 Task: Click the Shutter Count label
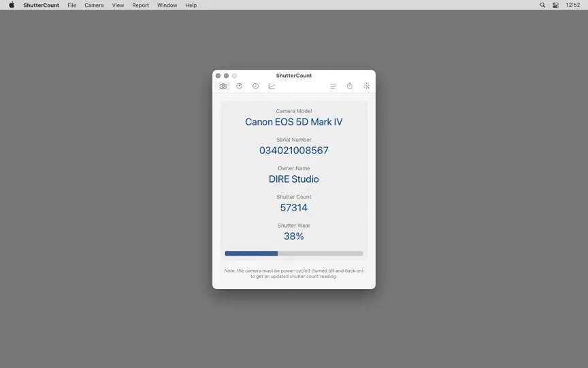click(293, 197)
